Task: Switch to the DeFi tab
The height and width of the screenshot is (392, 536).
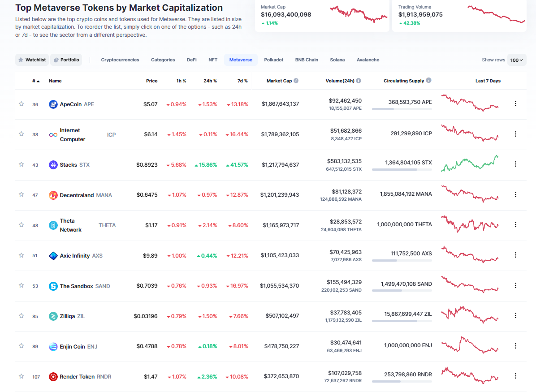Action: tap(191, 60)
